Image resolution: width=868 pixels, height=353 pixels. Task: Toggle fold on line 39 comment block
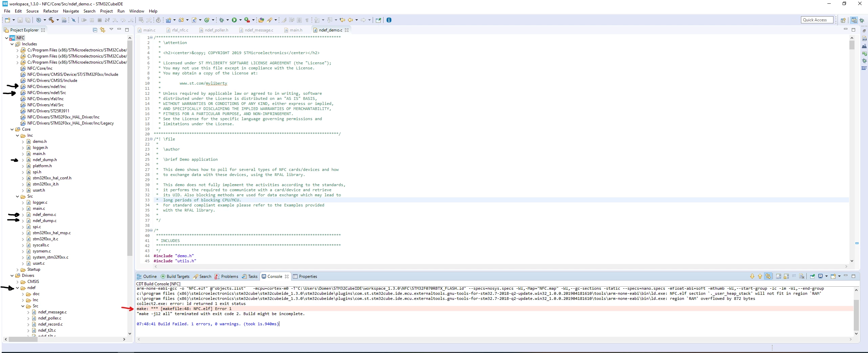tap(151, 230)
